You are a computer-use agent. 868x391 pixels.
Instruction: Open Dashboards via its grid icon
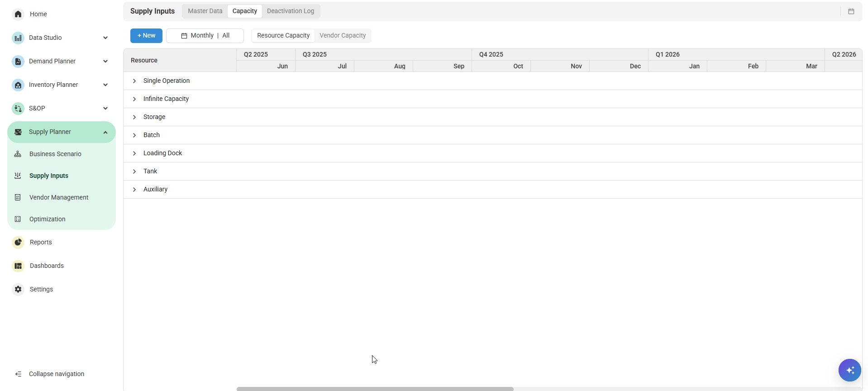tap(18, 266)
